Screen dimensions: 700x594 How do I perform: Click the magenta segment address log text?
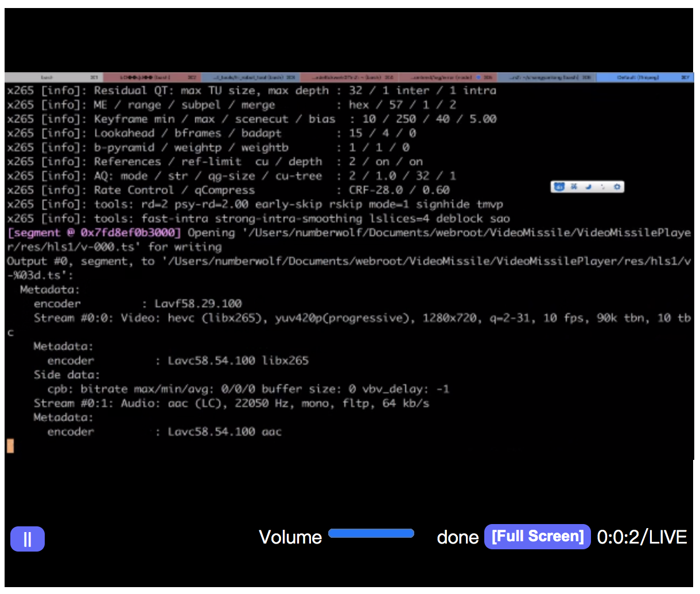[x=94, y=233]
